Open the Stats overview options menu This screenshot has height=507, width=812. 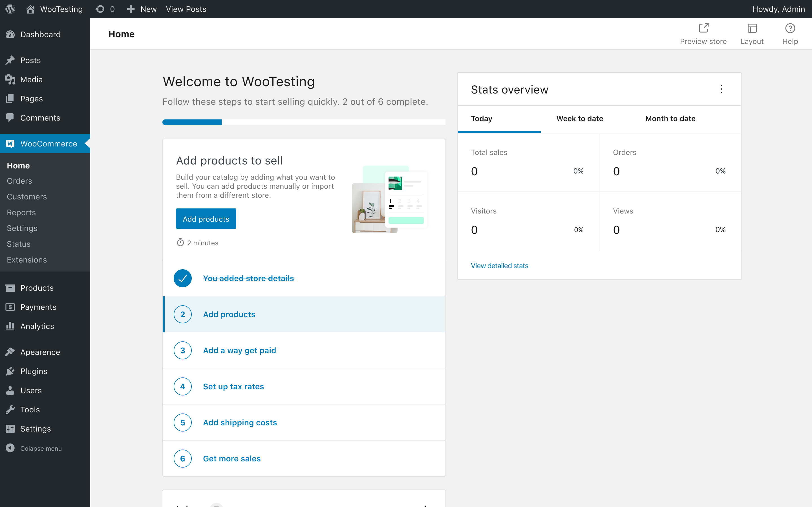point(721,89)
